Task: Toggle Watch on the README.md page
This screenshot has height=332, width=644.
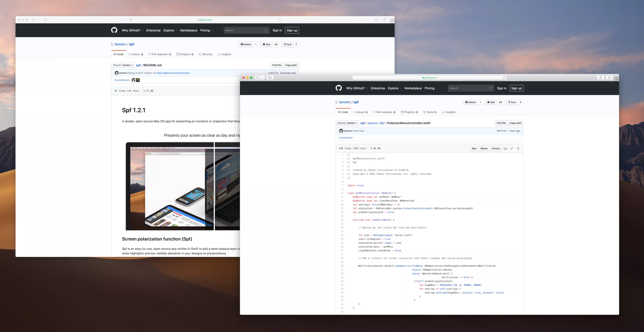Action: 246,44
